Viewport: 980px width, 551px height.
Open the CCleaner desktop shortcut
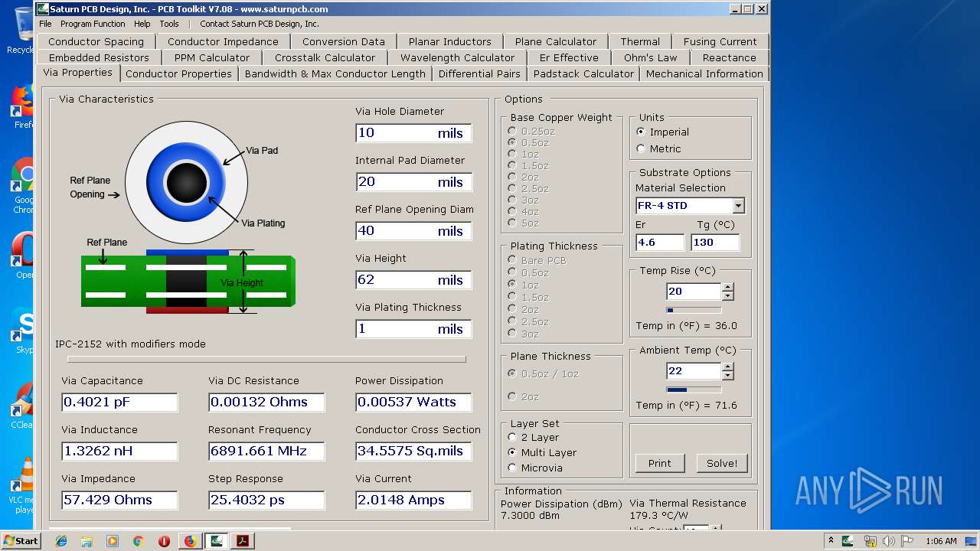24,406
